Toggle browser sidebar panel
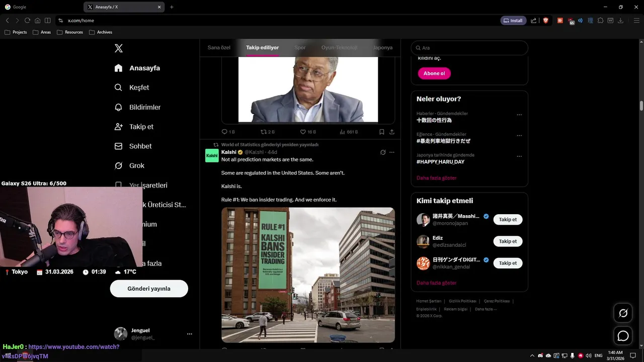 (47, 21)
